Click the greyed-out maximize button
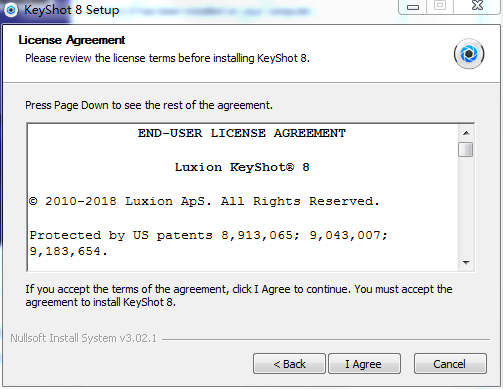Screen dimensions: 503x389 440,6
